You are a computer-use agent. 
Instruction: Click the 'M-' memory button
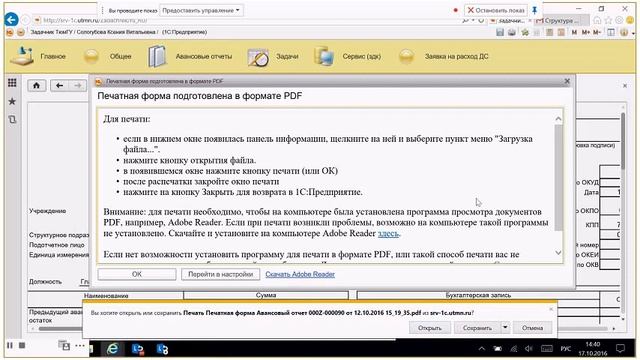point(597,32)
